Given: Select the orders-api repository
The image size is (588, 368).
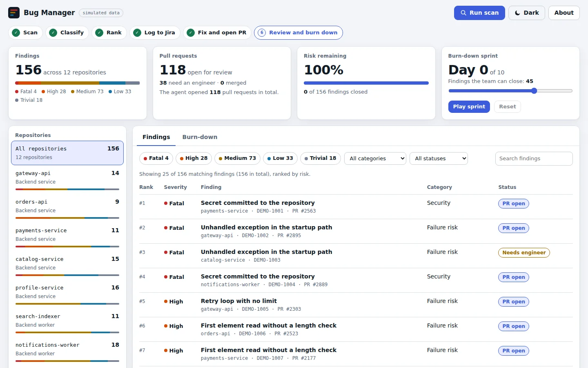Looking at the screenshot, I should 67,208.
